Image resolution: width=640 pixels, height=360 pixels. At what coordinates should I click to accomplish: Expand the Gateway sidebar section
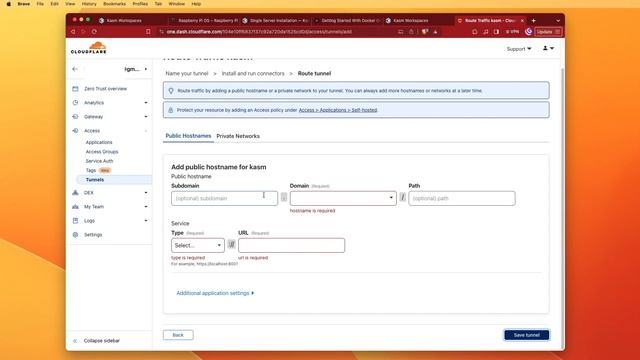coord(146,116)
